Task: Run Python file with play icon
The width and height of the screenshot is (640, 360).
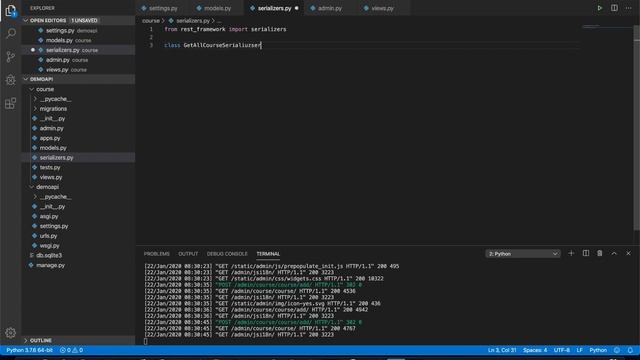Action: click(600, 8)
